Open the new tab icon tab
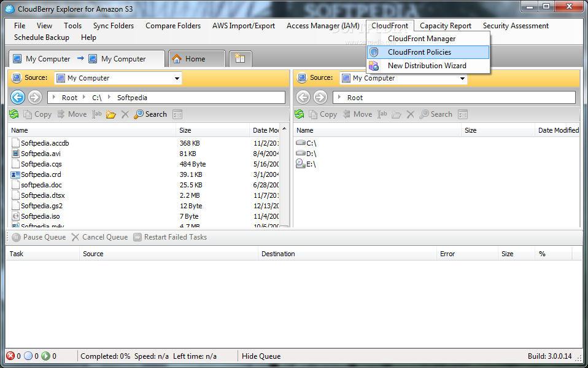Viewport: 588px width, 368px height. point(240,58)
